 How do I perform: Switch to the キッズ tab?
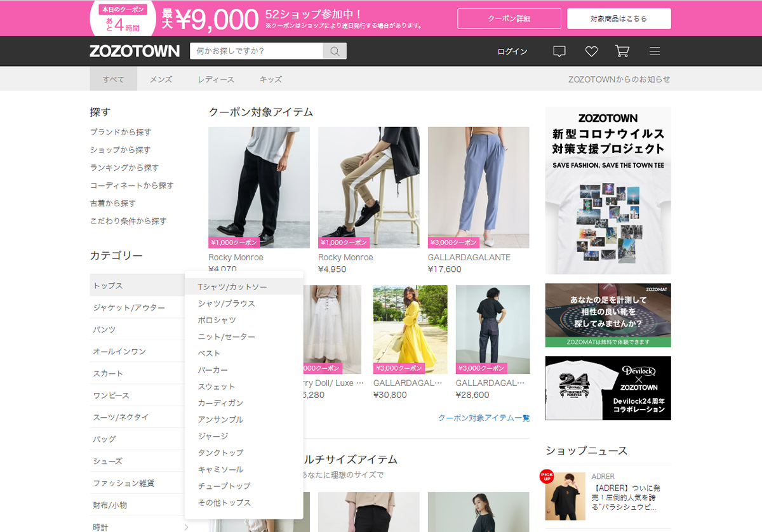271,79
